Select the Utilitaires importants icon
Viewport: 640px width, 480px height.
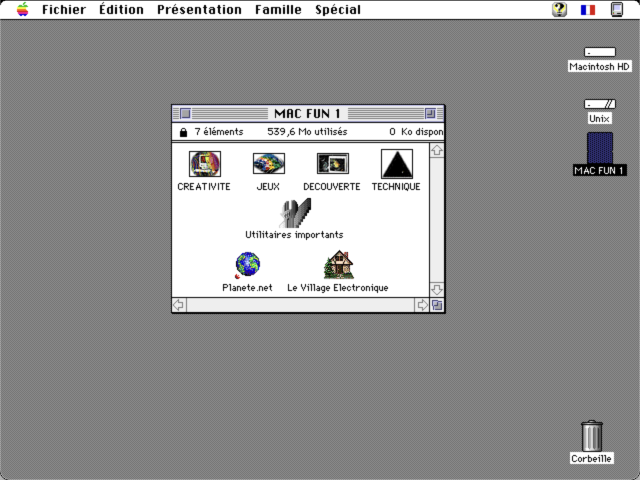(295, 213)
